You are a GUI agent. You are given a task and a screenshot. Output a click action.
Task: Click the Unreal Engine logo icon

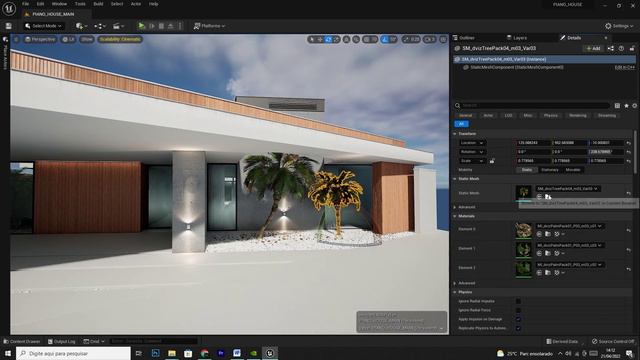pos(9,8)
